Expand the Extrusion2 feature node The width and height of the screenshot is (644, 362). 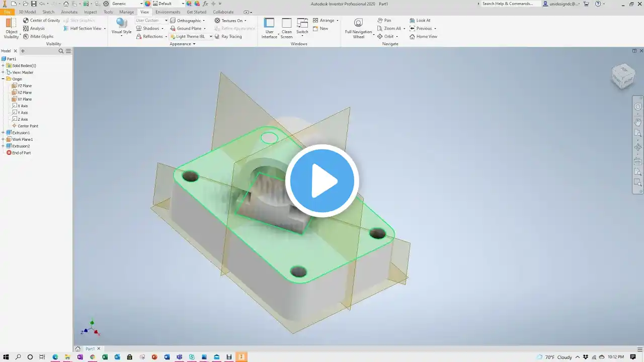coord(3,146)
